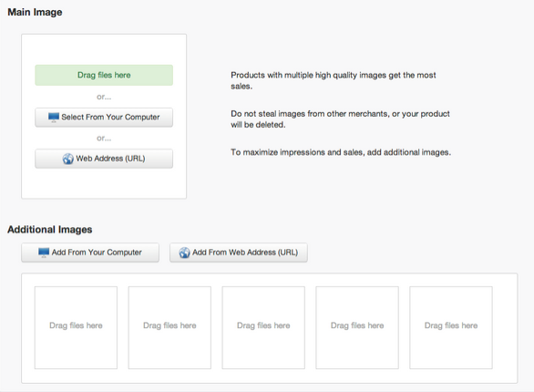Click the globe icon on Add From Web Address
Image resolution: width=534 pixels, height=392 pixels.
[184, 253]
